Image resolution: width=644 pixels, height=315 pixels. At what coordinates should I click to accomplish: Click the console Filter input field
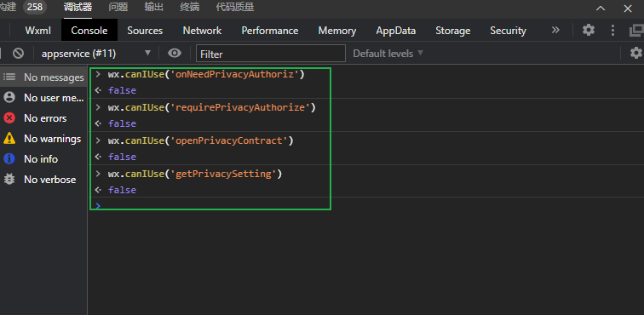[271, 54]
